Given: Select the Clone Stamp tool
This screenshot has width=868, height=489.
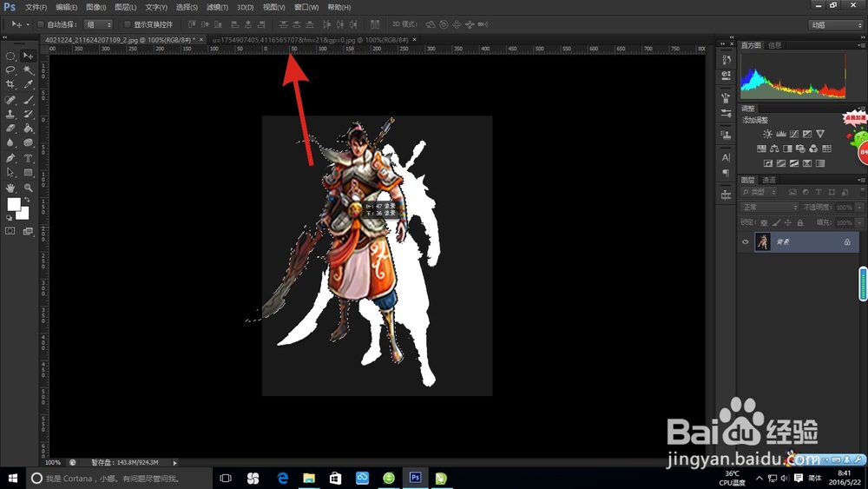Looking at the screenshot, I should (10, 114).
